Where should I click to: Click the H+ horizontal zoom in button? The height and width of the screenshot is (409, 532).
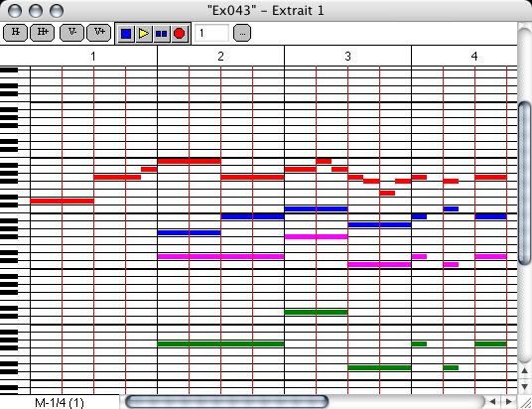coord(42,33)
